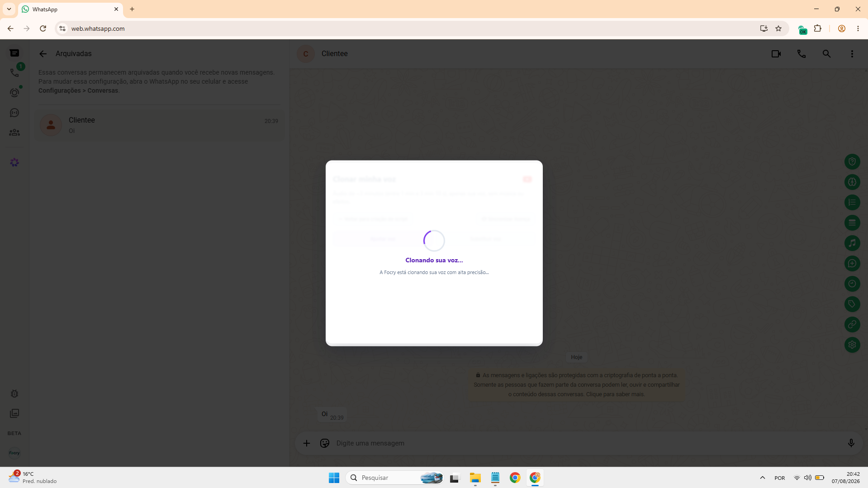Click the tag label extension button
Image resolution: width=868 pixels, height=488 pixels.
tap(852, 304)
